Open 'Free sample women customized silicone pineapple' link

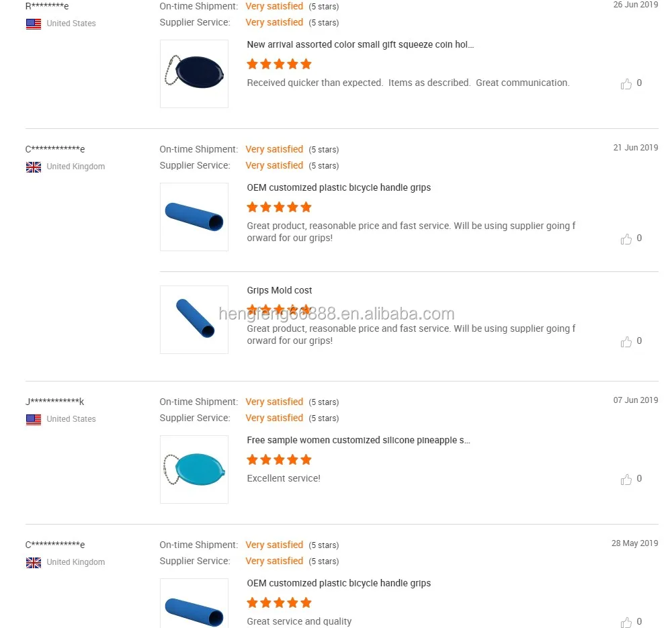pos(358,441)
